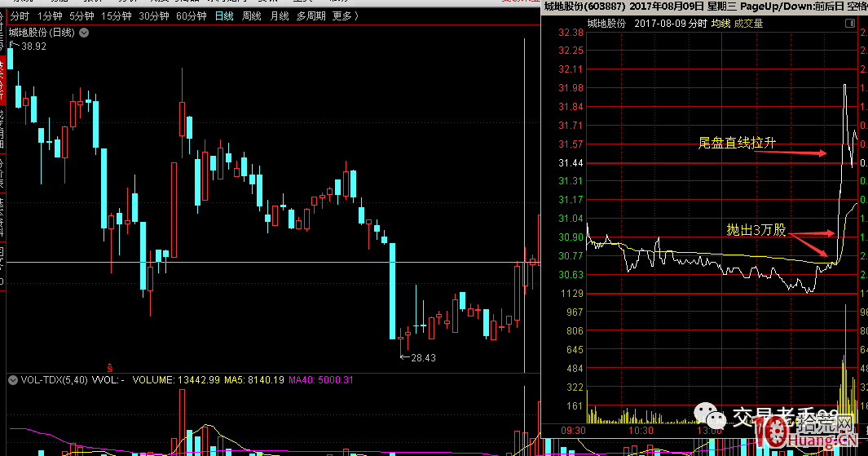Screen dimensions: 868x456
Task: Click the 32.38 price axis label
Action: click(571, 33)
